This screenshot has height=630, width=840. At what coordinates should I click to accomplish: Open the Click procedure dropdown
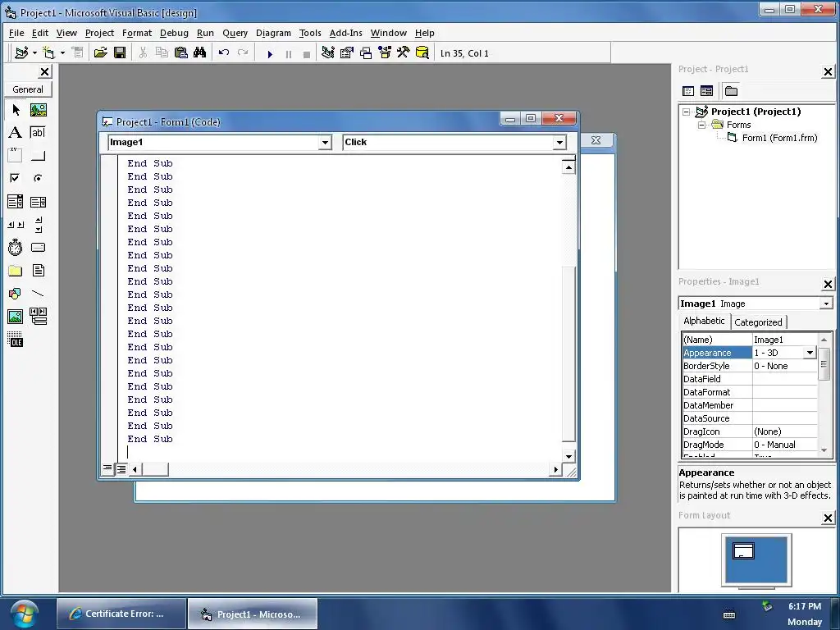click(559, 143)
